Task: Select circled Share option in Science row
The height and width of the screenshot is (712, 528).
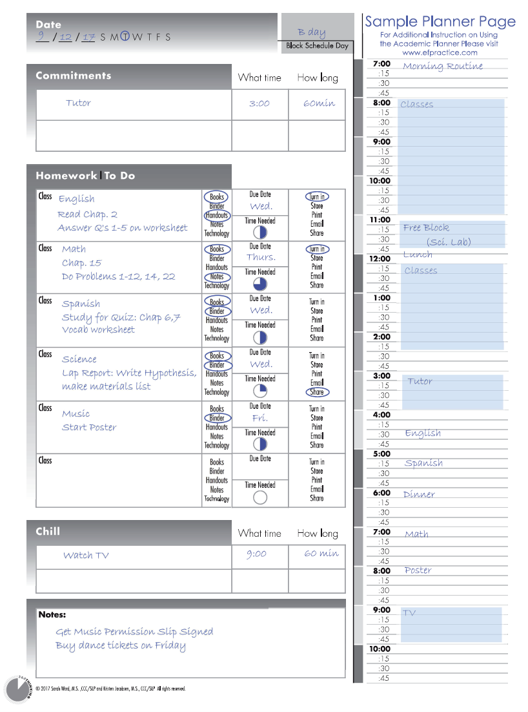Action: (317, 392)
